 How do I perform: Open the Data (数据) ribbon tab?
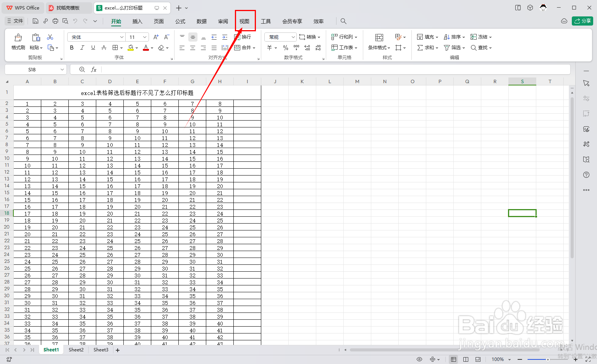point(202,21)
